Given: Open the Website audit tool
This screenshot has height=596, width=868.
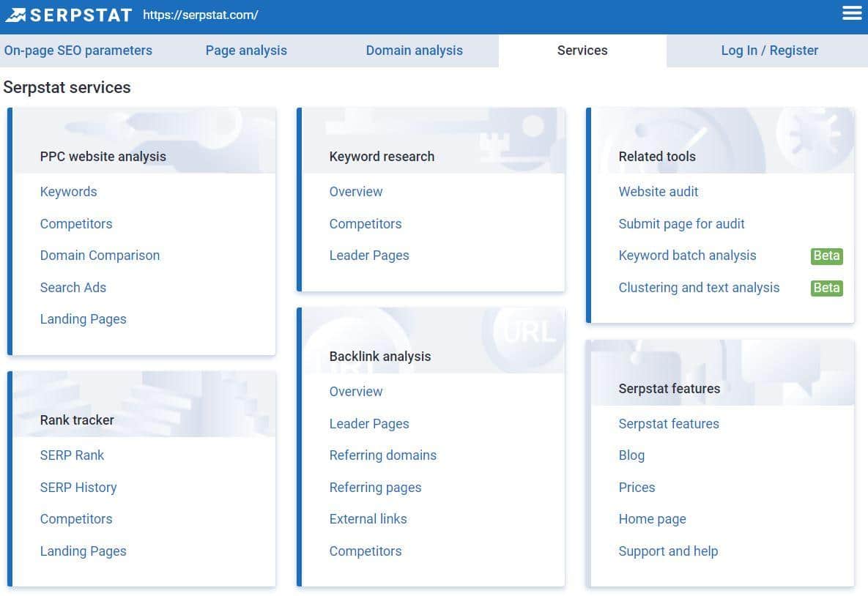Looking at the screenshot, I should point(659,192).
